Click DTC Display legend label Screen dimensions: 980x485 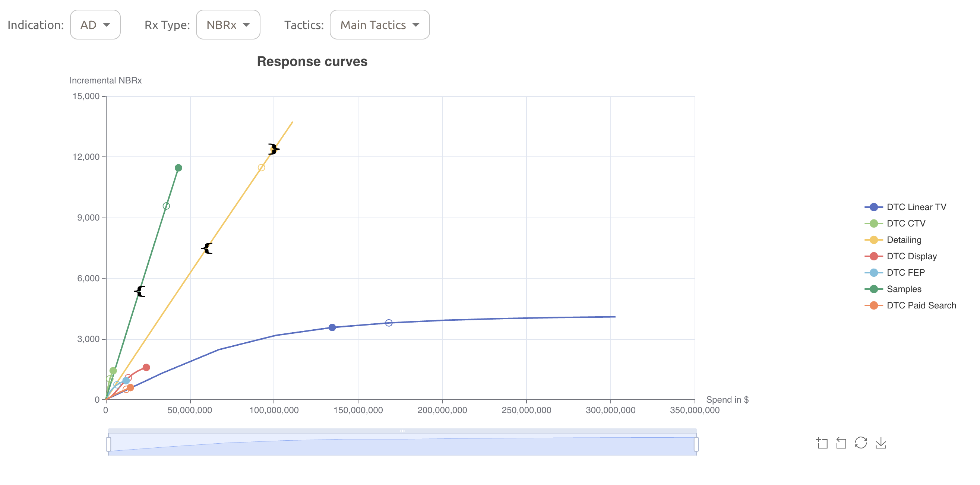click(911, 256)
